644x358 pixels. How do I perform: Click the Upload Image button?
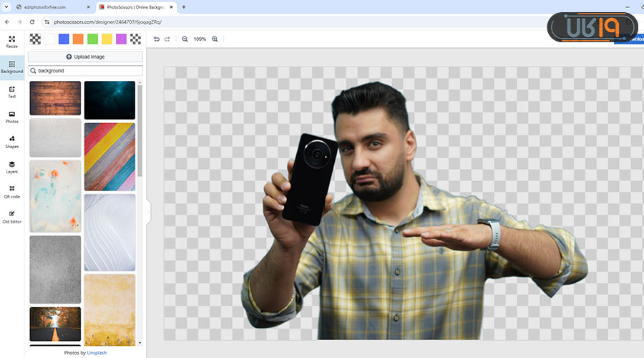[85, 57]
